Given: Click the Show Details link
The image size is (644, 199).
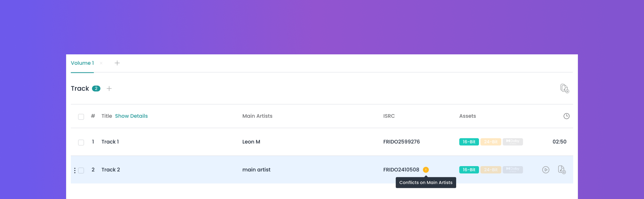Looking at the screenshot, I should pos(131,116).
